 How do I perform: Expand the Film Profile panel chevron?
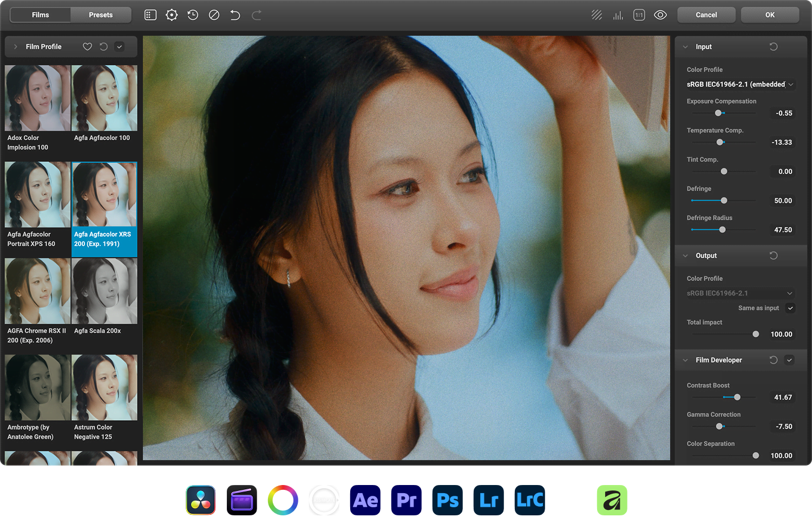tap(16, 47)
